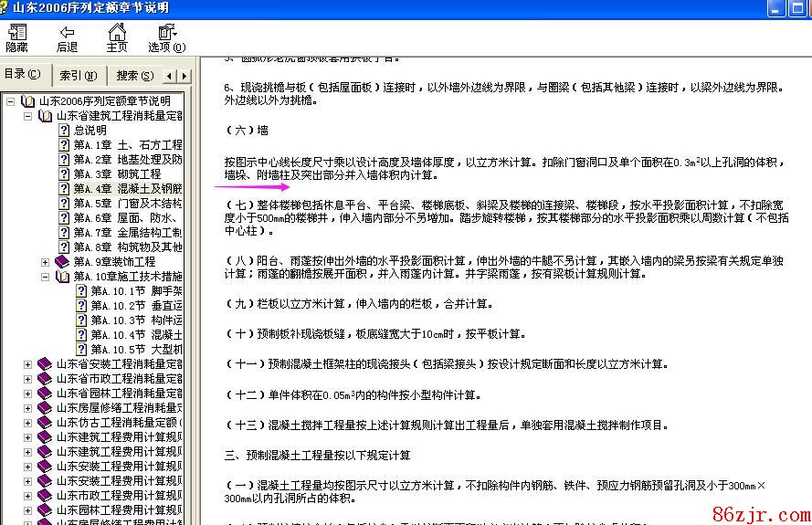812x525 pixels.
Task: Collapse the root 山东2006序列定额章节说明 node
Action: pyautogui.click(x=10, y=101)
